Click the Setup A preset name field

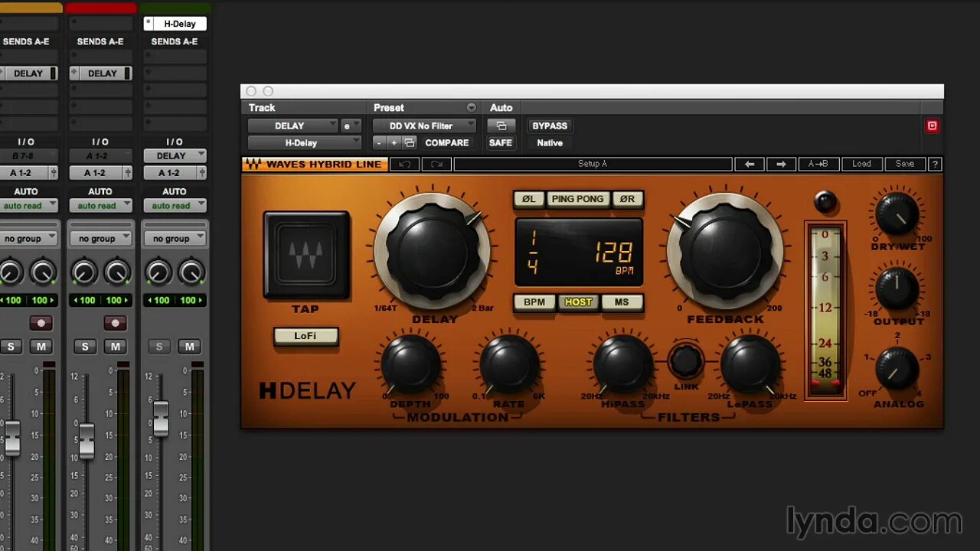593,164
